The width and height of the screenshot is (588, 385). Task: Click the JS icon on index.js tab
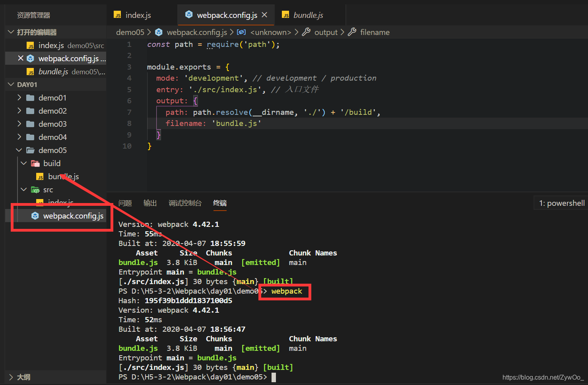point(117,15)
